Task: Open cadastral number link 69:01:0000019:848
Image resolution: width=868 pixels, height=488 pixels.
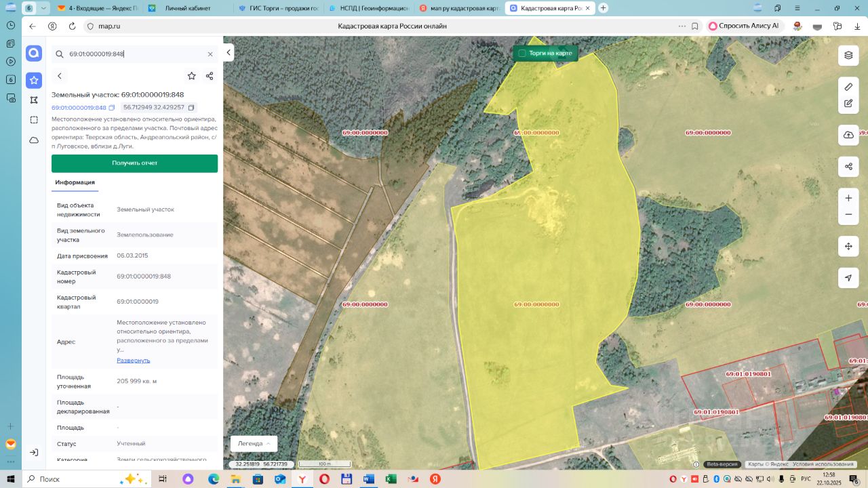Action: (x=79, y=108)
